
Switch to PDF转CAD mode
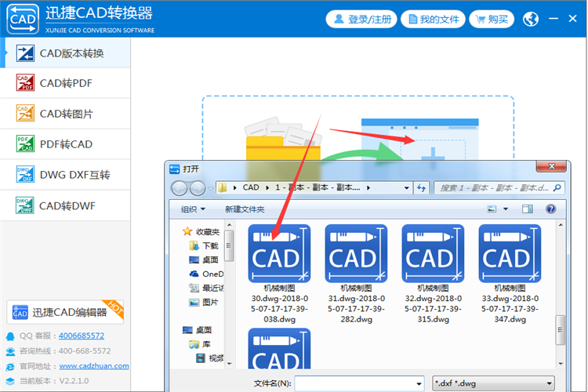66,144
